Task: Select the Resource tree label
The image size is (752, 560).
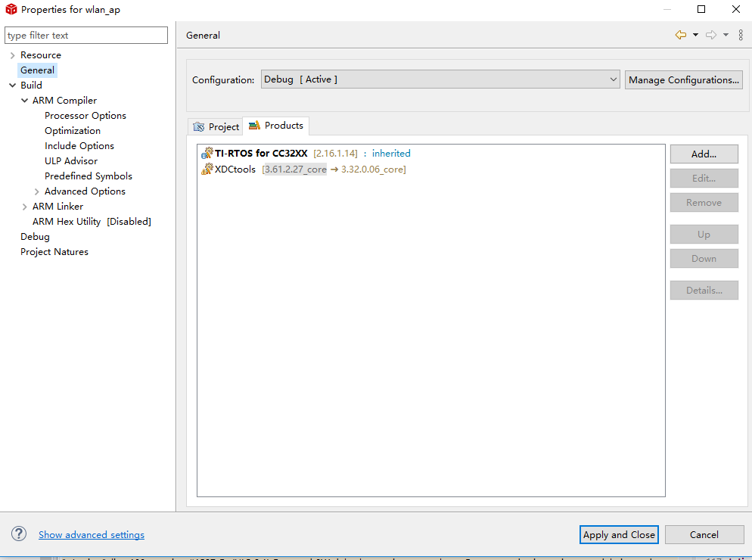Action: 41,55
